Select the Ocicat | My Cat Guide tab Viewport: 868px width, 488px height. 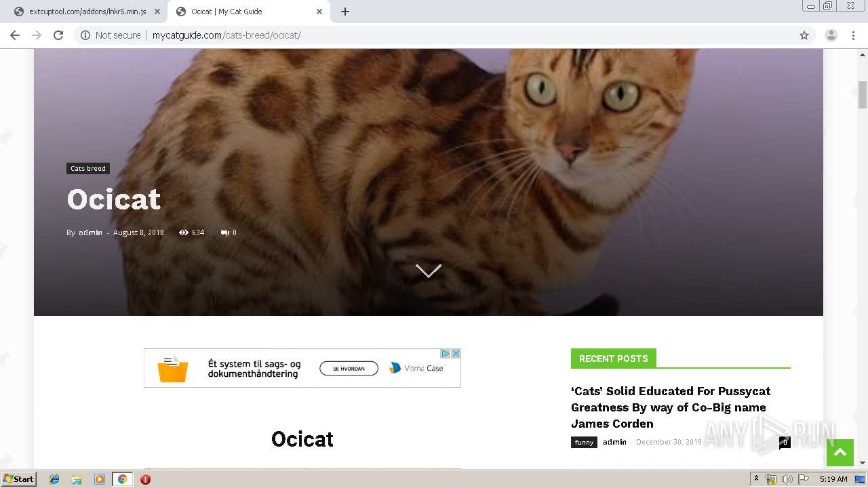click(x=249, y=12)
